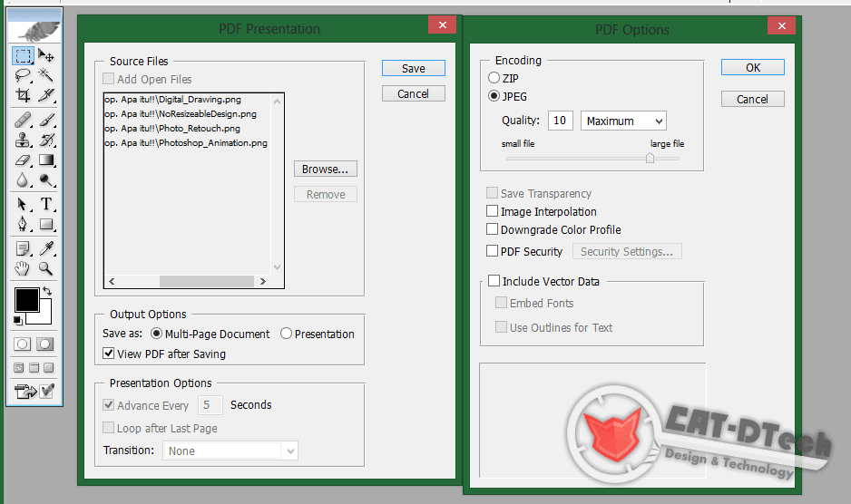Open the Maximum quality dropdown
This screenshot has width=851, height=504.
623,121
